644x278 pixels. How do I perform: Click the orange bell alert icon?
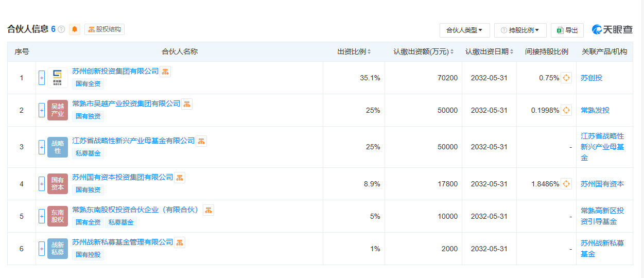click(x=75, y=29)
